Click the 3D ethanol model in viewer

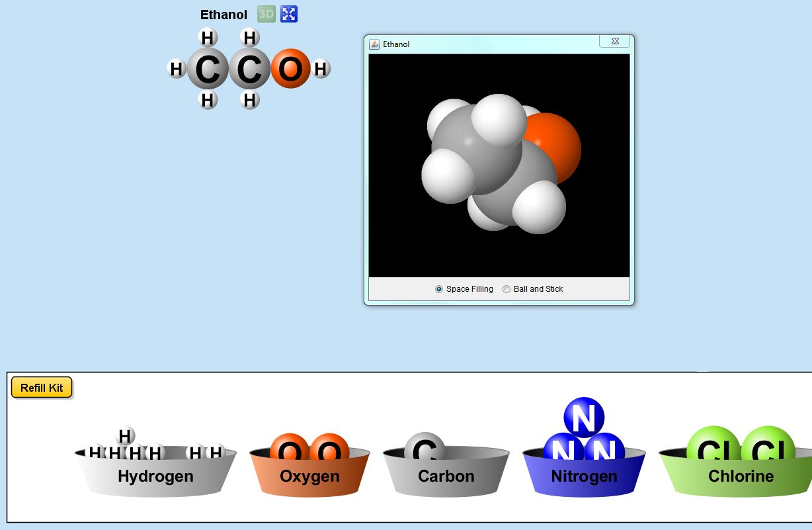pyautogui.click(x=499, y=164)
